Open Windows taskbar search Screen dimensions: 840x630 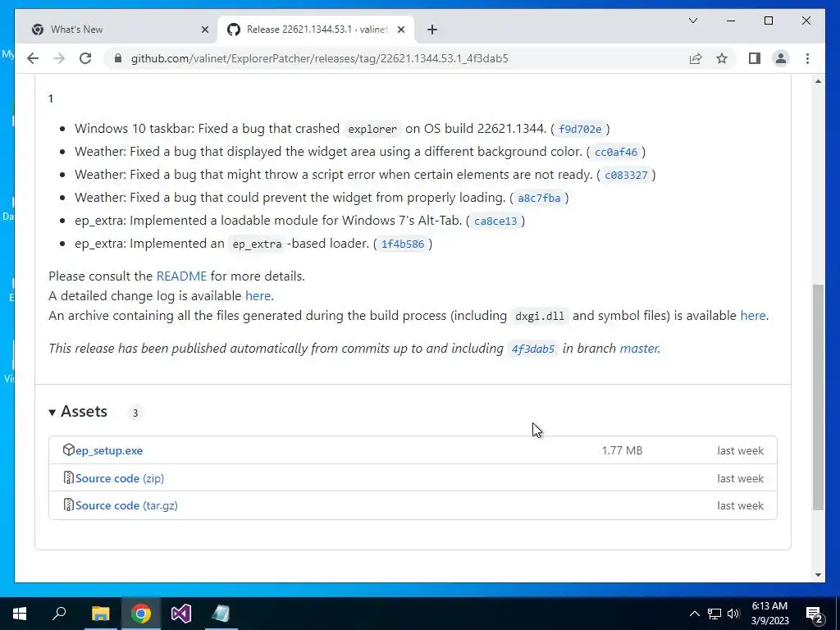pos(59,614)
